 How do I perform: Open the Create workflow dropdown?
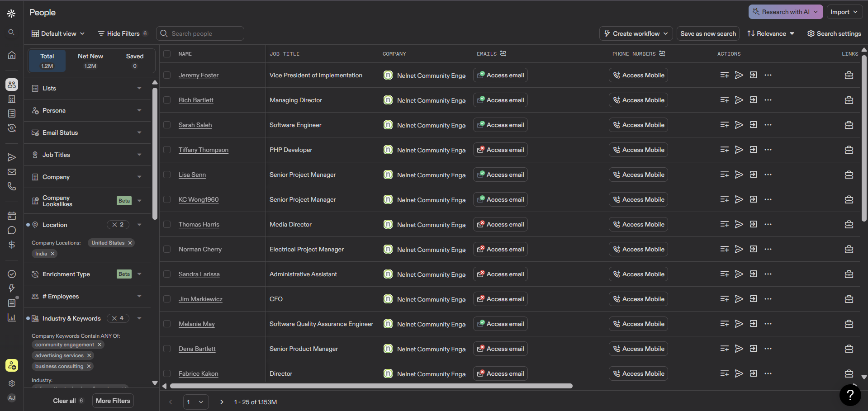(x=636, y=33)
